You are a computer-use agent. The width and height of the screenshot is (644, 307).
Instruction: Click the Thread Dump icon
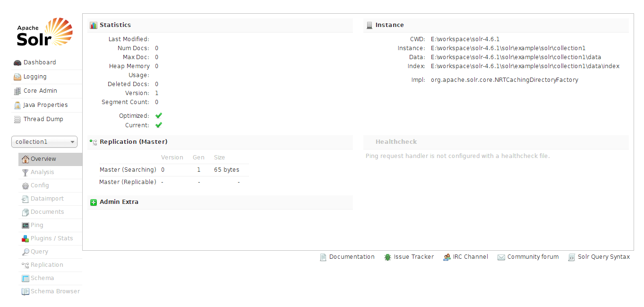(x=17, y=119)
